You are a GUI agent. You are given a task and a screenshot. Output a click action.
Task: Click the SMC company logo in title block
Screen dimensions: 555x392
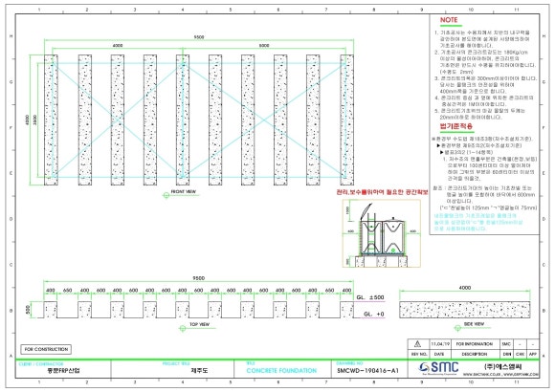click(438, 368)
